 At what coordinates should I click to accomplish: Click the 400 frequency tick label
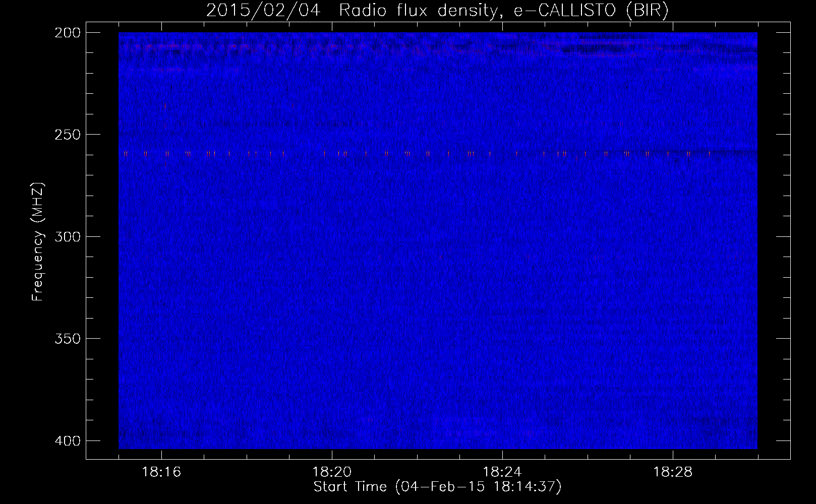pyautogui.click(x=67, y=440)
